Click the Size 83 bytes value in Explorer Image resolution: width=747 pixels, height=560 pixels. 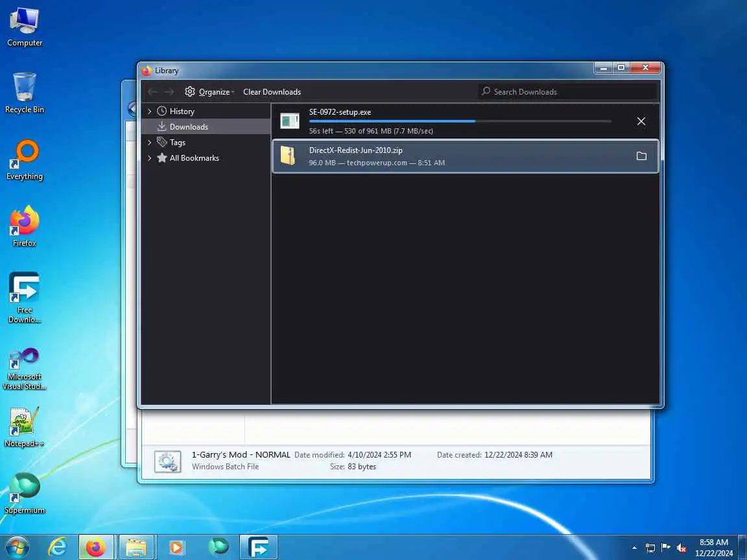(362, 467)
